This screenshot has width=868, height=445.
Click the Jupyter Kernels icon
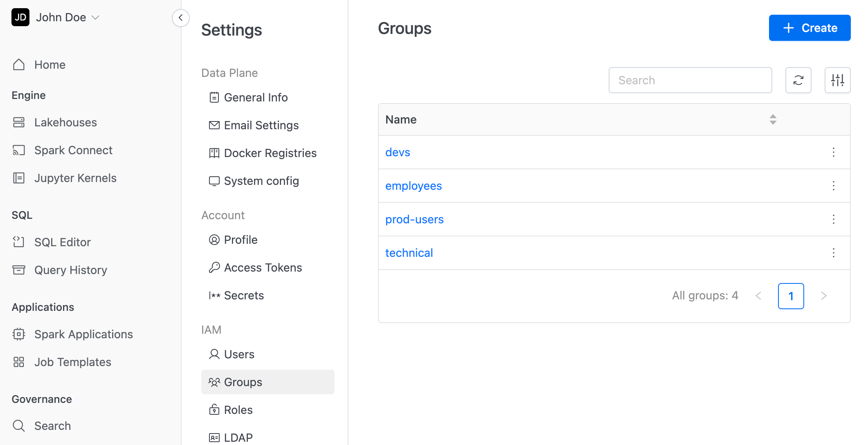point(19,178)
